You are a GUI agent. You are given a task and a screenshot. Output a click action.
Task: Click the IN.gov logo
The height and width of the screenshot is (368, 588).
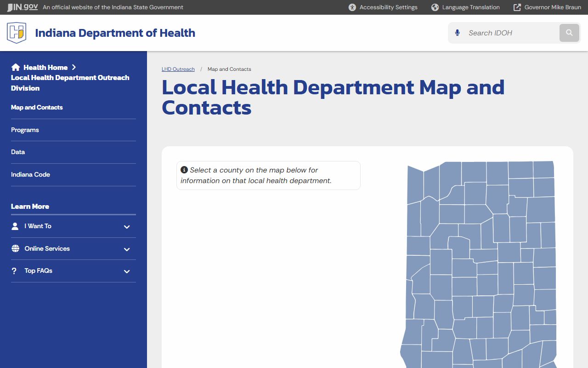pyautogui.click(x=23, y=7)
